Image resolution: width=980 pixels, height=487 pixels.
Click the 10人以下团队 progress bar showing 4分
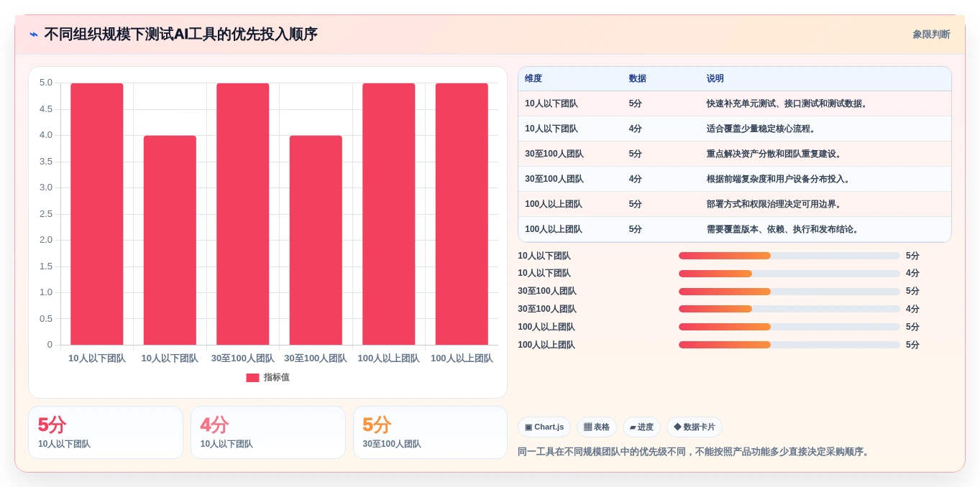(789, 274)
